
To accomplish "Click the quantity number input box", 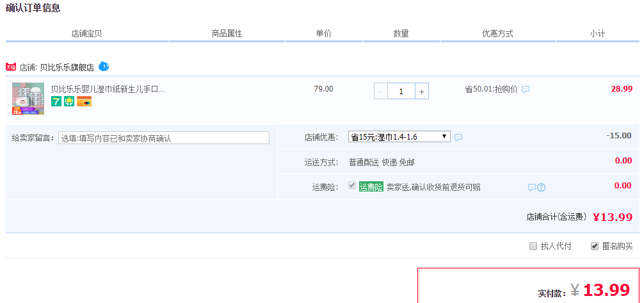I will 401,92.
